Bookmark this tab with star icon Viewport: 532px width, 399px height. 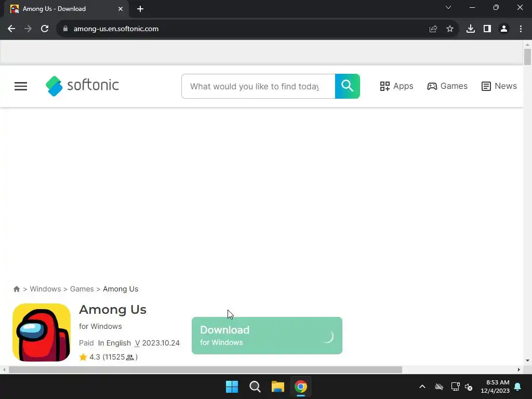pyautogui.click(x=450, y=29)
